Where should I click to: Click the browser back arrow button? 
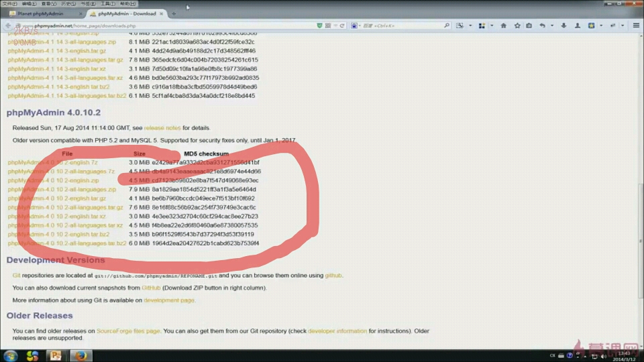point(8,25)
